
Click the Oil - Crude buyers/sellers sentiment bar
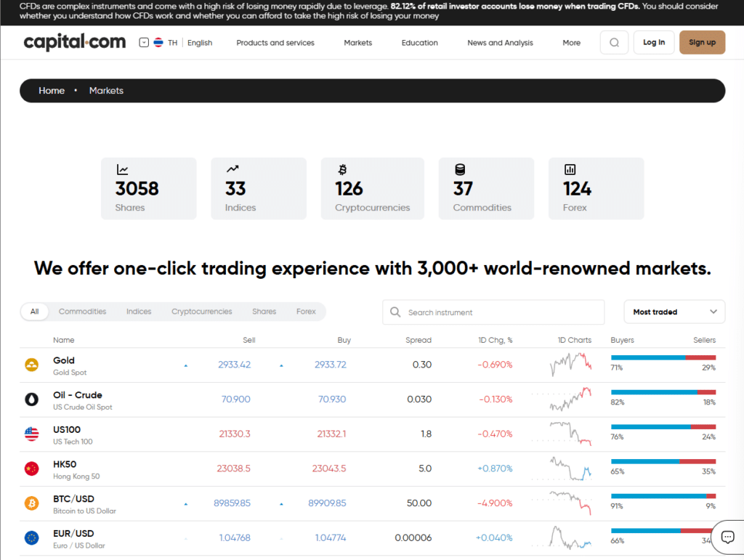click(x=663, y=392)
